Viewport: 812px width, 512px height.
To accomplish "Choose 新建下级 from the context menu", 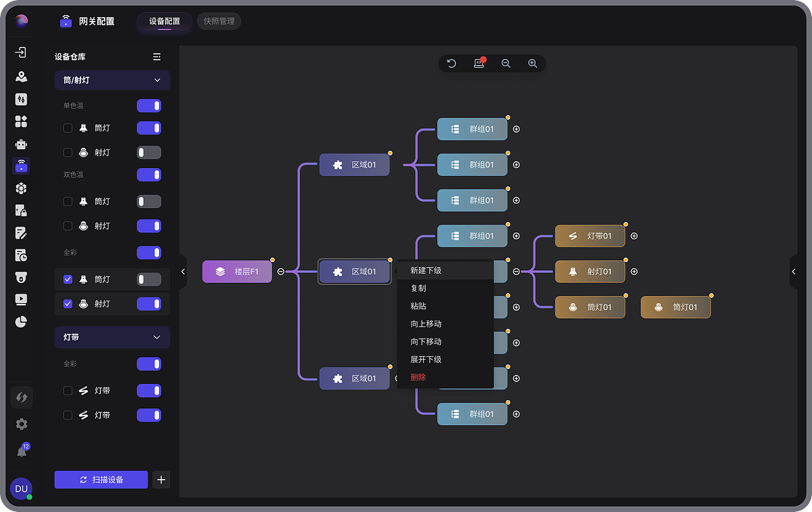I will pos(445,270).
